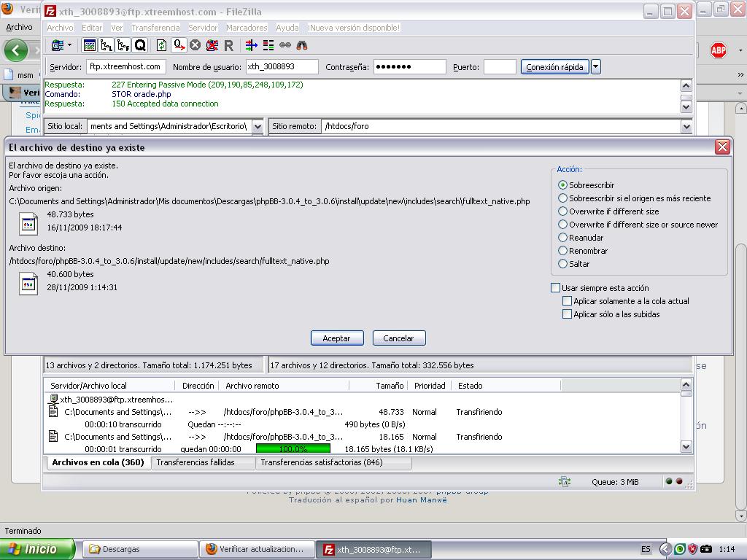Click queue status icon in status bar
Viewport: 747px width, 560px height.
[564, 482]
